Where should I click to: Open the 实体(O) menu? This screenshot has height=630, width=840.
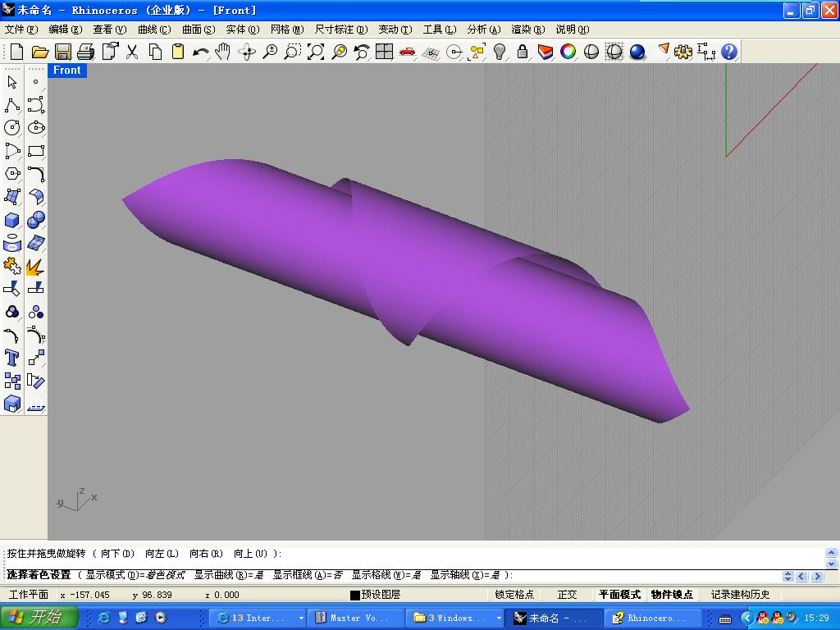[x=243, y=30]
